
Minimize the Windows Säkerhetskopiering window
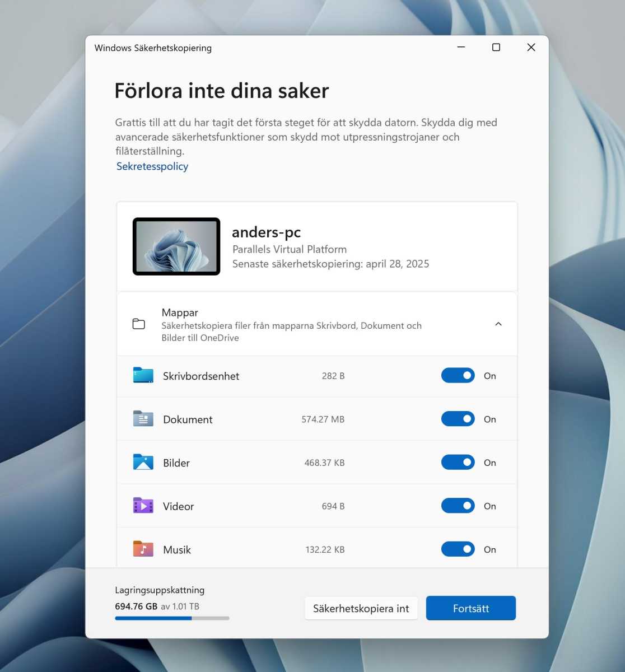[x=461, y=48]
